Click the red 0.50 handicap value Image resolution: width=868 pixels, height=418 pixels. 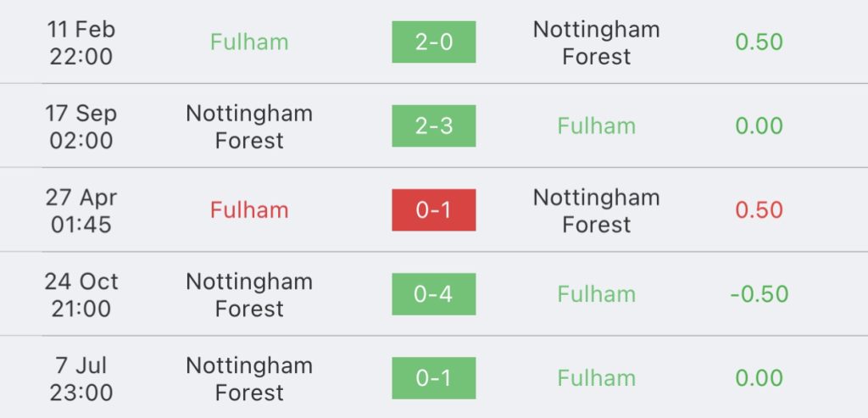[x=759, y=209]
